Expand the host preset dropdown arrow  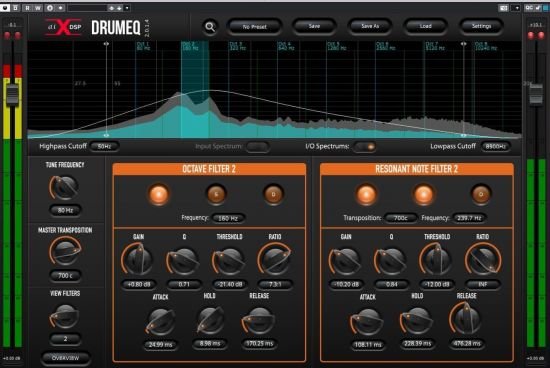pyautogui.click(x=127, y=7)
